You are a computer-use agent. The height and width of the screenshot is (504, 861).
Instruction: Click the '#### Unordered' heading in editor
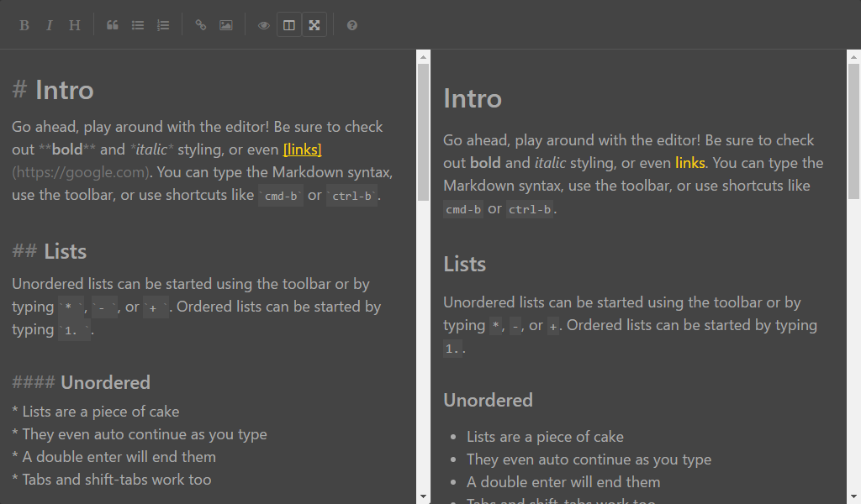tap(105, 383)
